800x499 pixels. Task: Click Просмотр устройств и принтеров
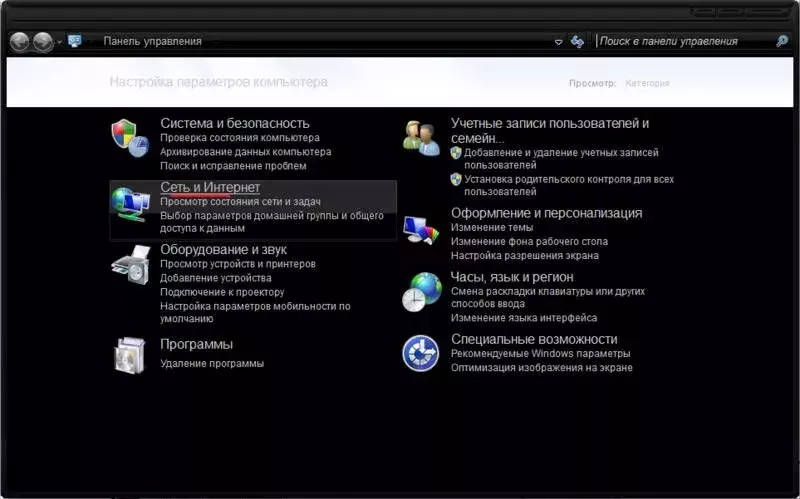(x=238, y=264)
